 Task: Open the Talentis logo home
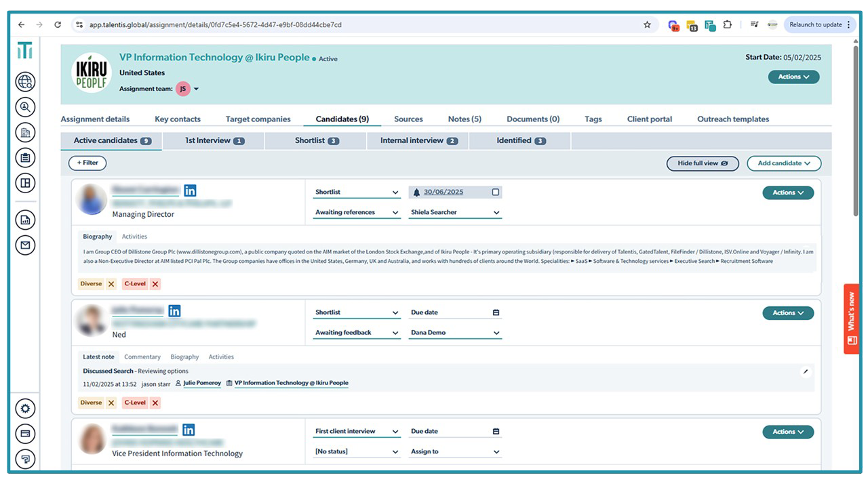pos(25,51)
